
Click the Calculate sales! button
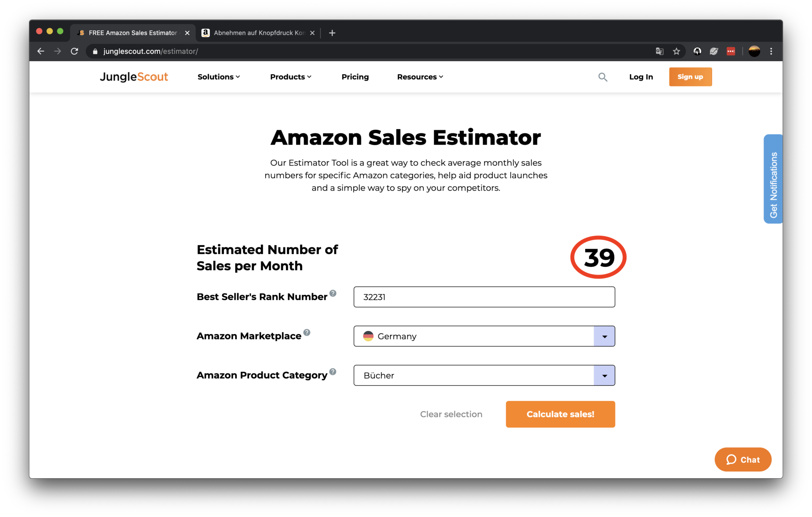561,414
